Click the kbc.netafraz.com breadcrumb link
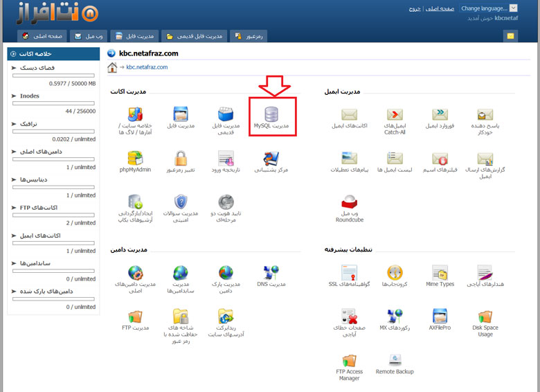This screenshot has height=392, width=540. [147, 67]
